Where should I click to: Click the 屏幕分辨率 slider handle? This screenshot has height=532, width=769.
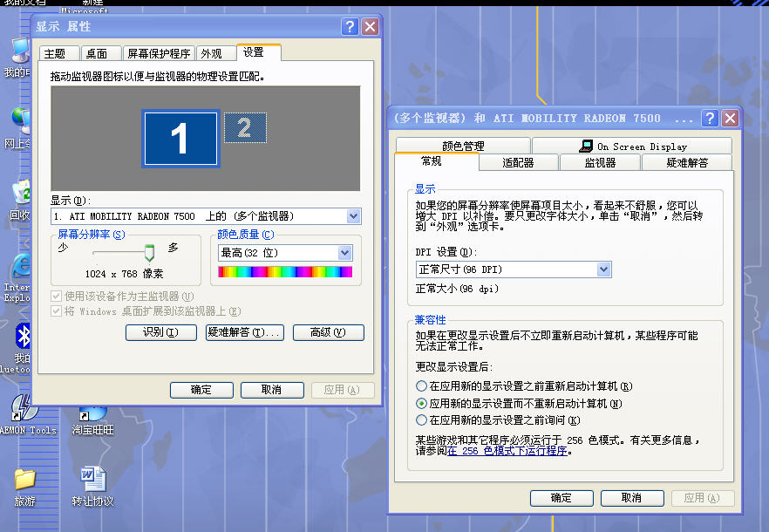tap(149, 252)
